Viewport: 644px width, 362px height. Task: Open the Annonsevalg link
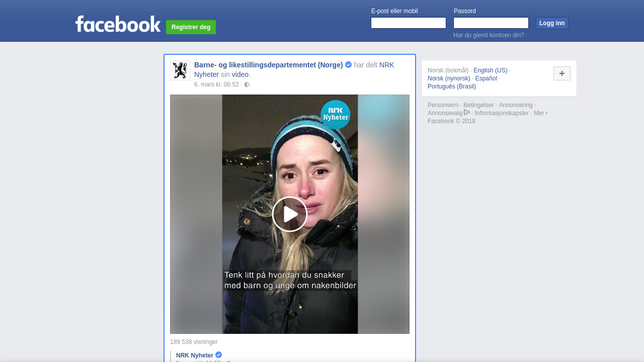pos(445,113)
